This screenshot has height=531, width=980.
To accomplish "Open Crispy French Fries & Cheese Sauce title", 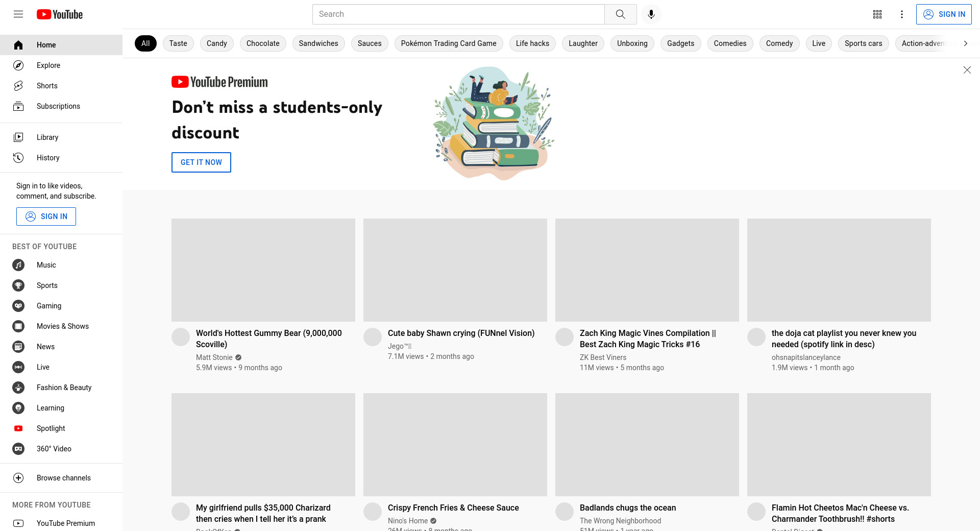I will 453,508.
